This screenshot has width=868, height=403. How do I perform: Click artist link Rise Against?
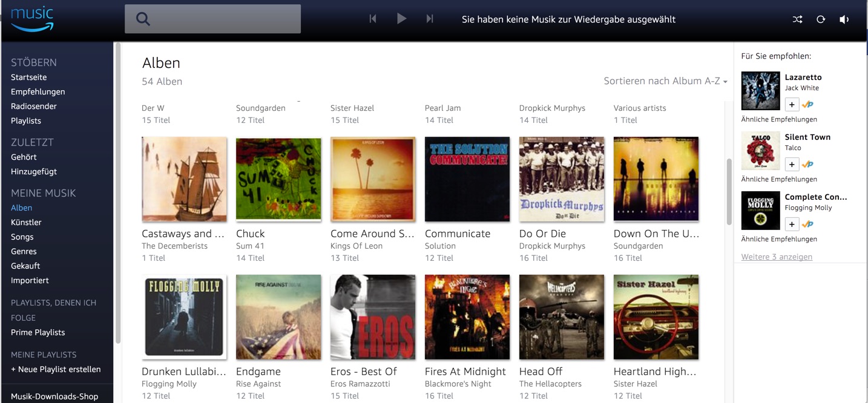point(258,384)
